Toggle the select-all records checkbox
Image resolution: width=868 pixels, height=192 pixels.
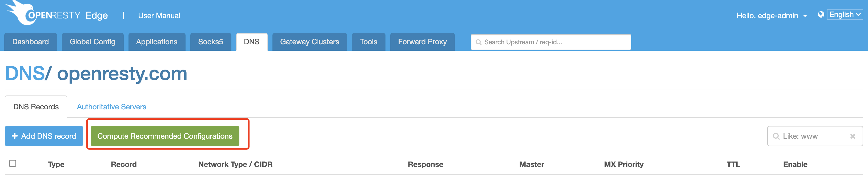(x=13, y=163)
